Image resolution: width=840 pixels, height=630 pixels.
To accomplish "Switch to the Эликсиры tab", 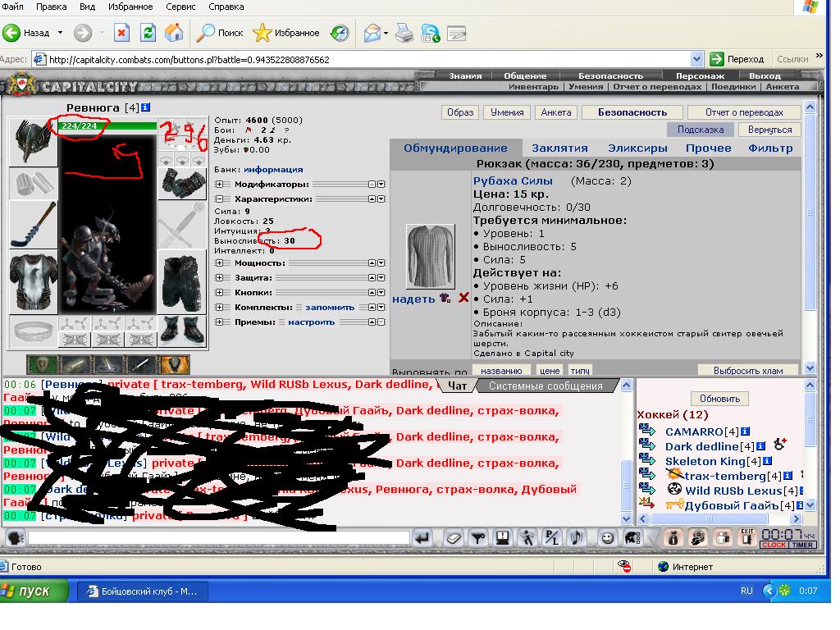I will point(637,148).
